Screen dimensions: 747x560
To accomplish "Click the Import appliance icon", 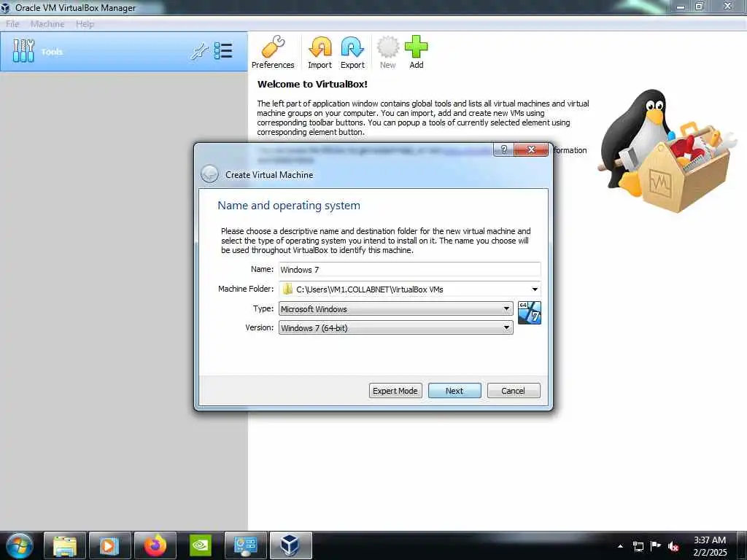I will tap(320, 52).
